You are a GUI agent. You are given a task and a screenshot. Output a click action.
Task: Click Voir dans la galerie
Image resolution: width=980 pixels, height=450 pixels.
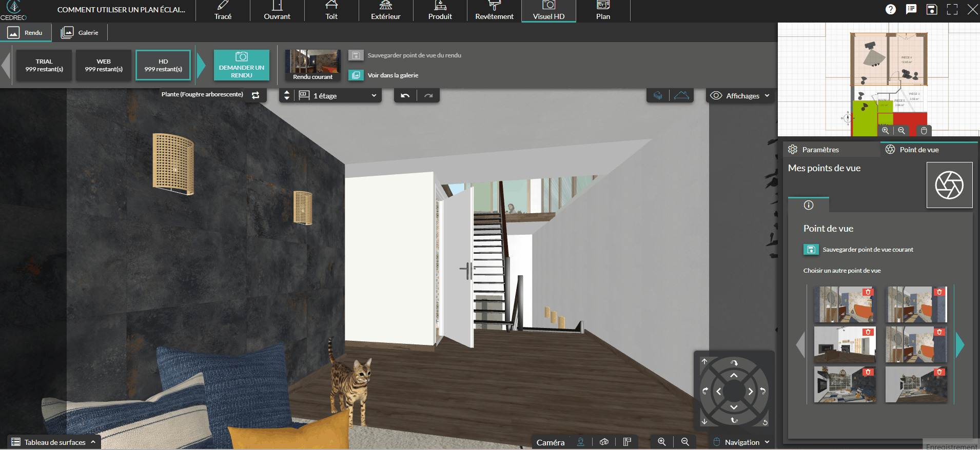click(383, 75)
